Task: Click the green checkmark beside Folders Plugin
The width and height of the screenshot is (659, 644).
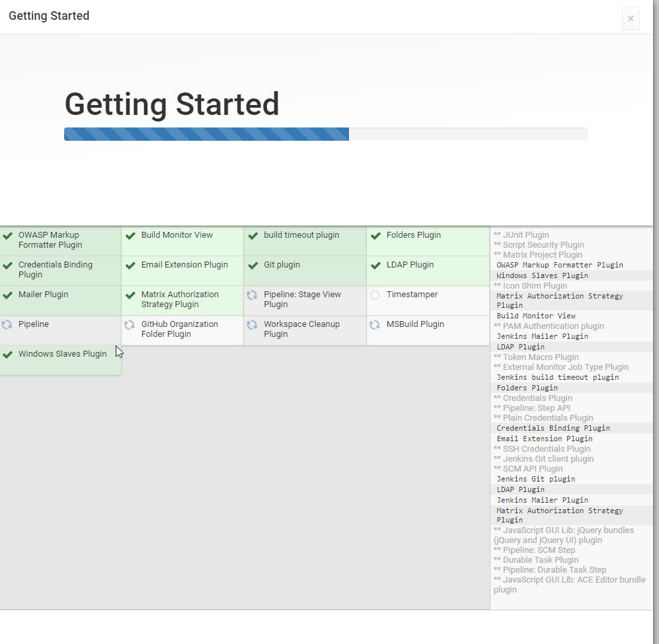Action: (375, 236)
